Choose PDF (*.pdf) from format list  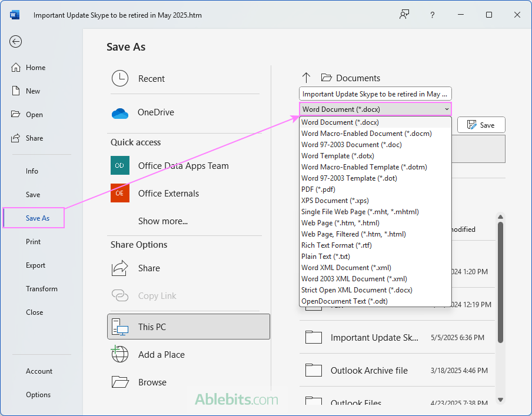pyautogui.click(x=319, y=189)
